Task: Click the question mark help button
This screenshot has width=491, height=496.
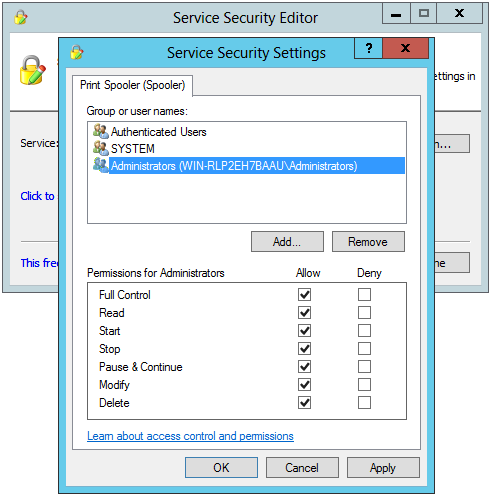Action: [369, 49]
